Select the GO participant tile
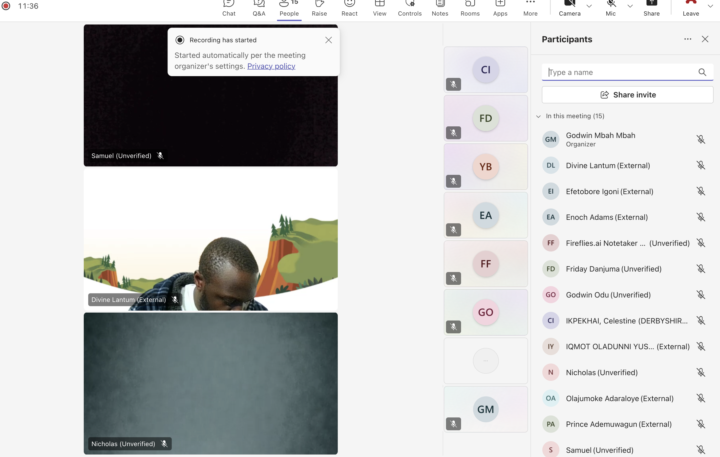This screenshot has height=457, width=720. (486, 312)
